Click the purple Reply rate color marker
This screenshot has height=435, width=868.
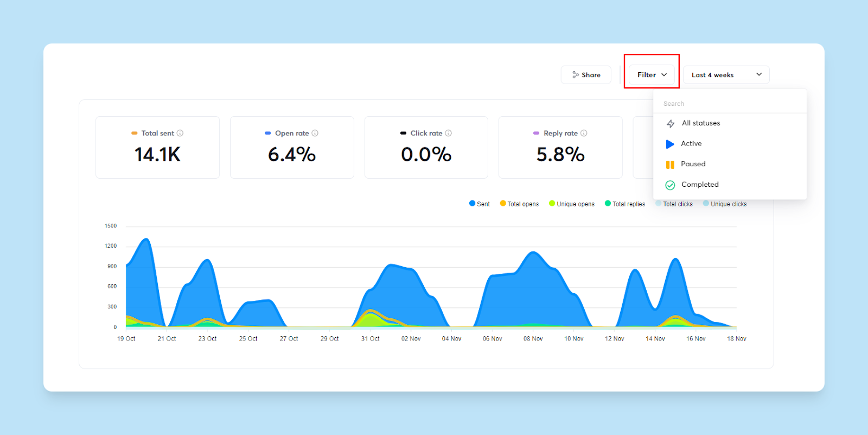click(537, 133)
